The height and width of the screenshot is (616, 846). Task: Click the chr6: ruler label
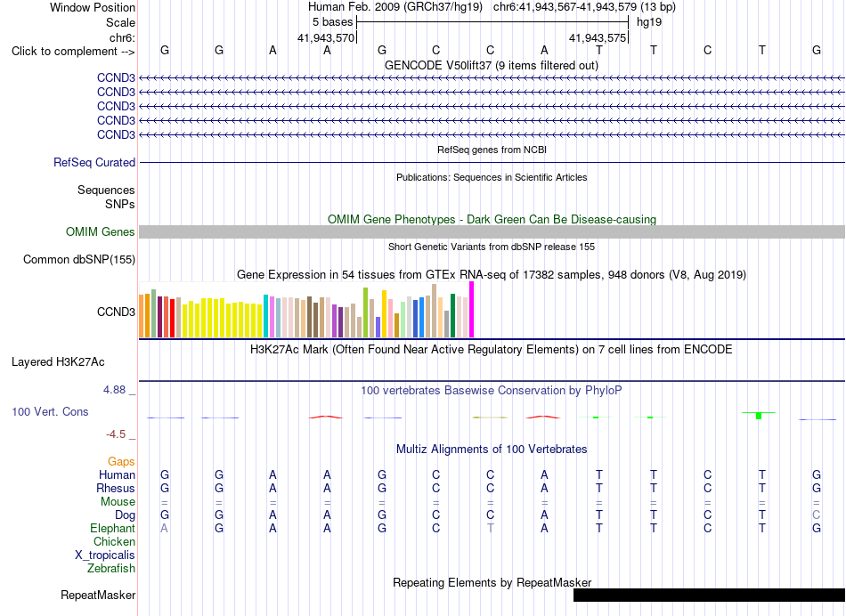pyautogui.click(x=123, y=37)
